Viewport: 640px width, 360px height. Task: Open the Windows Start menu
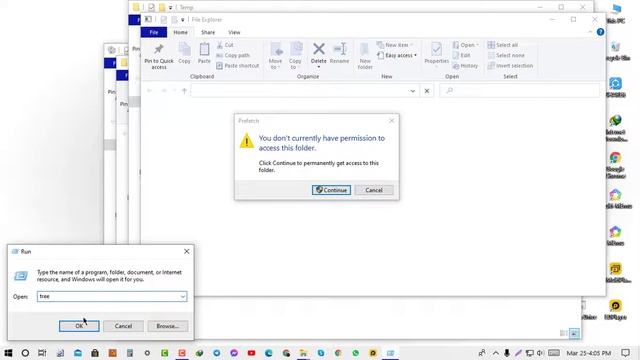point(8,353)
